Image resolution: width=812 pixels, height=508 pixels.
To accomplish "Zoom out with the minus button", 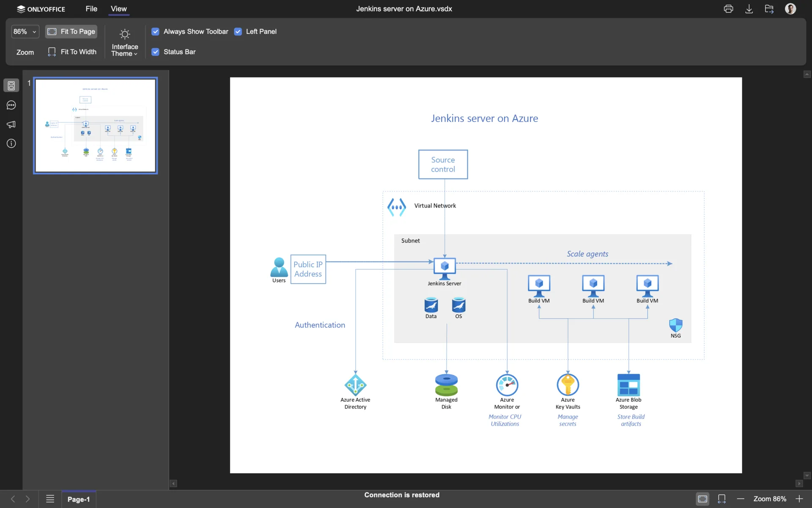I will pyautogui.click(x=741, y=499).
